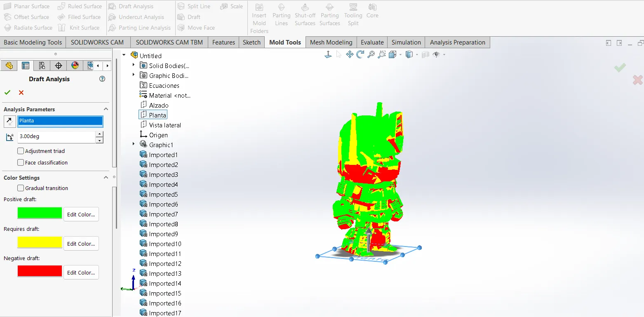Click the confirmation corner green checkmark
The width and height of the screenshot is (644, 317).
tap(620, 68)
